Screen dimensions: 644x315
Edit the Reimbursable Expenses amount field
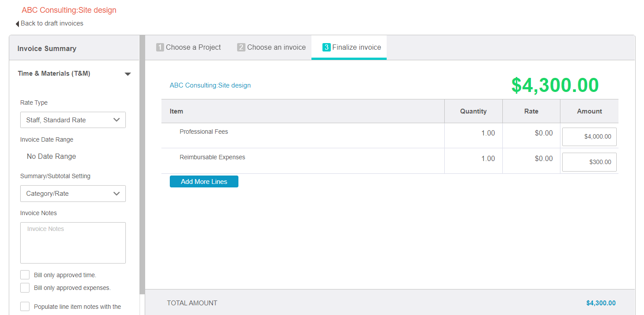589,162
